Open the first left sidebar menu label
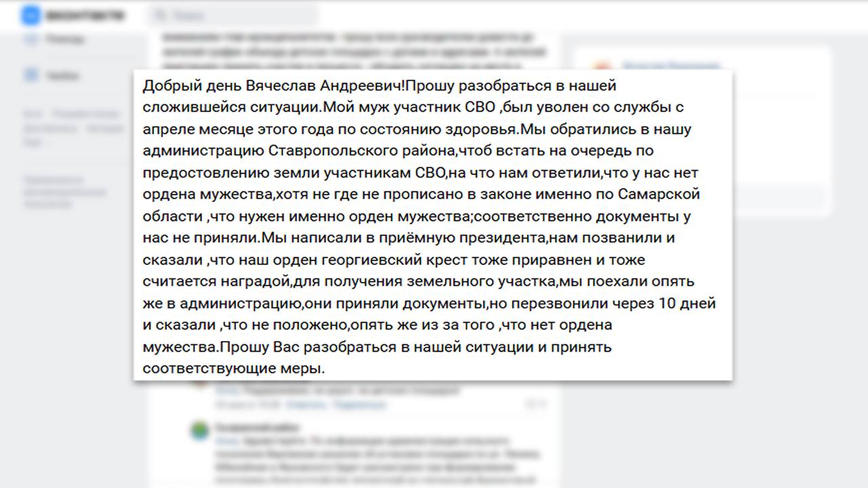Screen dimensions: 868x488 (x=65, y=40)
